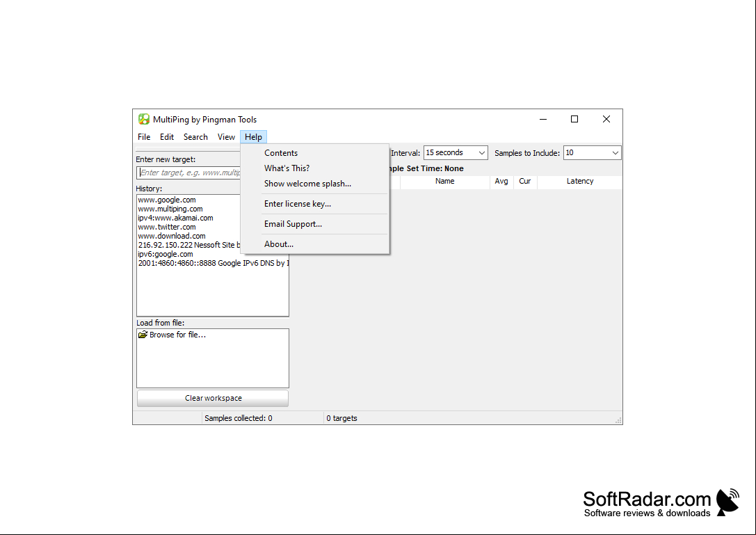Choose Show welcome splash... menu item
The height and width of the screenshot is (535, 756).
tap(315, 184)
